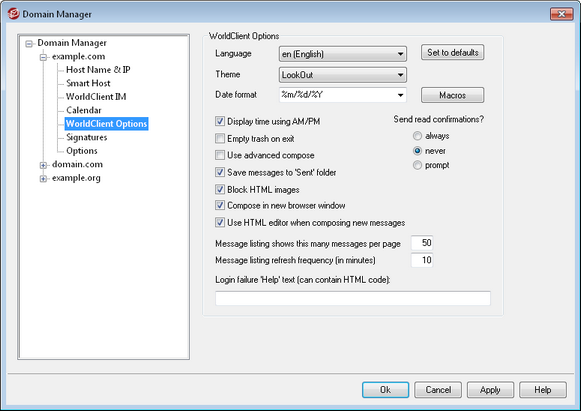Click the messages per page field
This screenshot has height=411, width=581.
pyautogui.click(x=422, y=243)
